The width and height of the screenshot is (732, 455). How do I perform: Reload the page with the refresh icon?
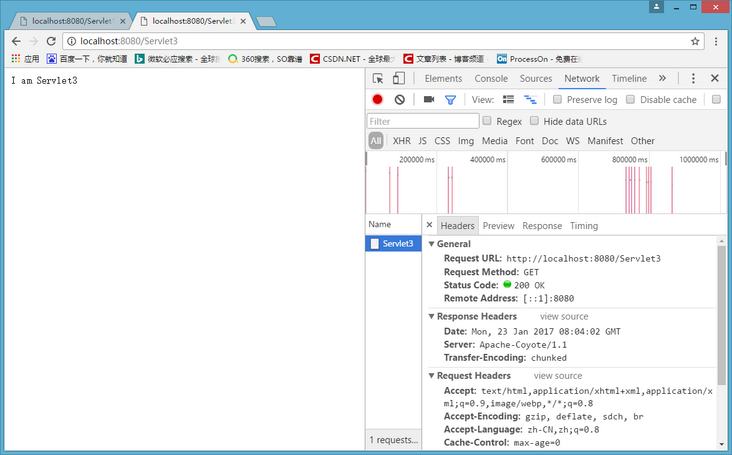51,41
